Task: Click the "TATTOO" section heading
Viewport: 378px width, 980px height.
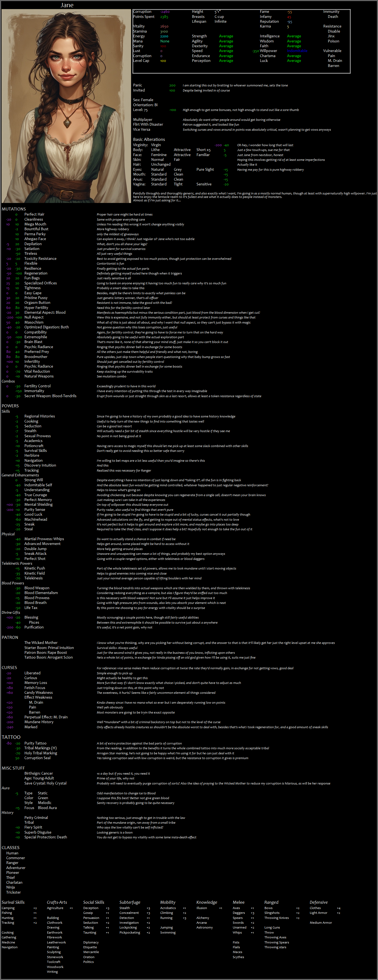Action: pos(11,737)
